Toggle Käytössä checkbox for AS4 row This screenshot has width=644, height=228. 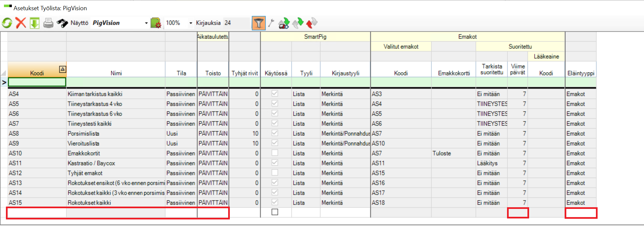pos(275,94)
